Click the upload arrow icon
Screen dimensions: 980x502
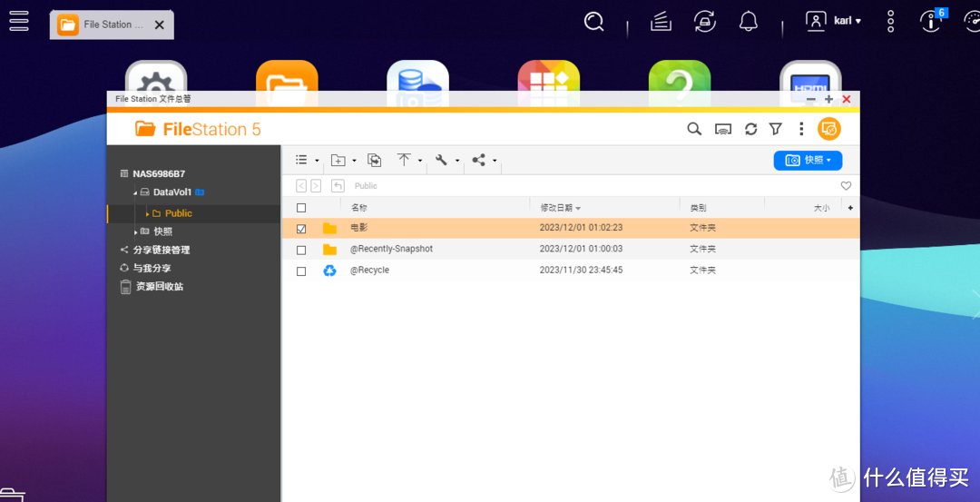[404, 160]
